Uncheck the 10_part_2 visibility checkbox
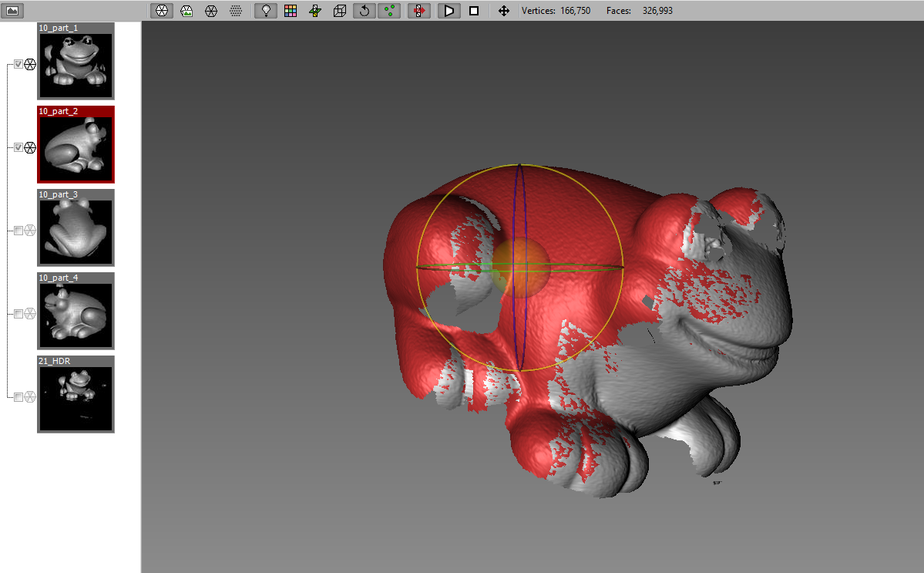The image size is (924, 573). [18, 147]
